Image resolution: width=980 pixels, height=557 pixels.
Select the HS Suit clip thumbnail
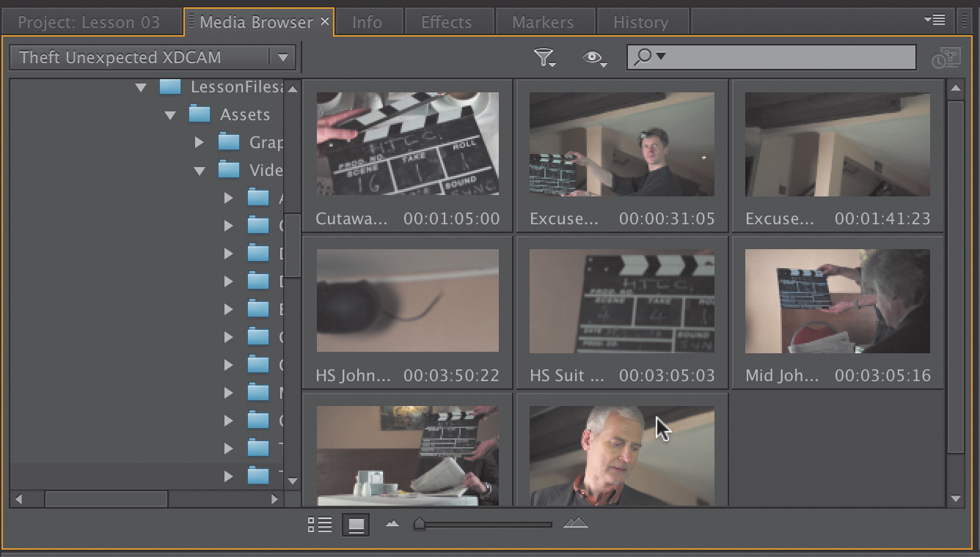tap(622, 301)
